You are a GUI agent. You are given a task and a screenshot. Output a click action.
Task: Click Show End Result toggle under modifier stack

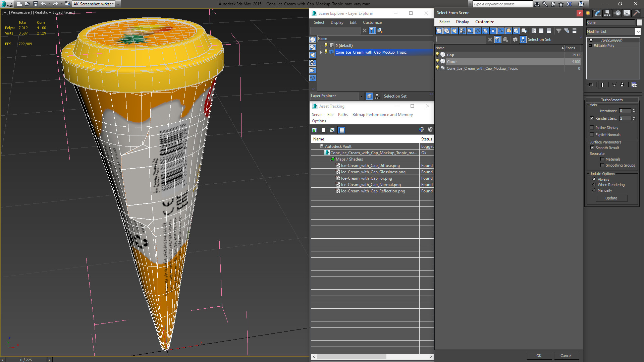coord(602,85)
